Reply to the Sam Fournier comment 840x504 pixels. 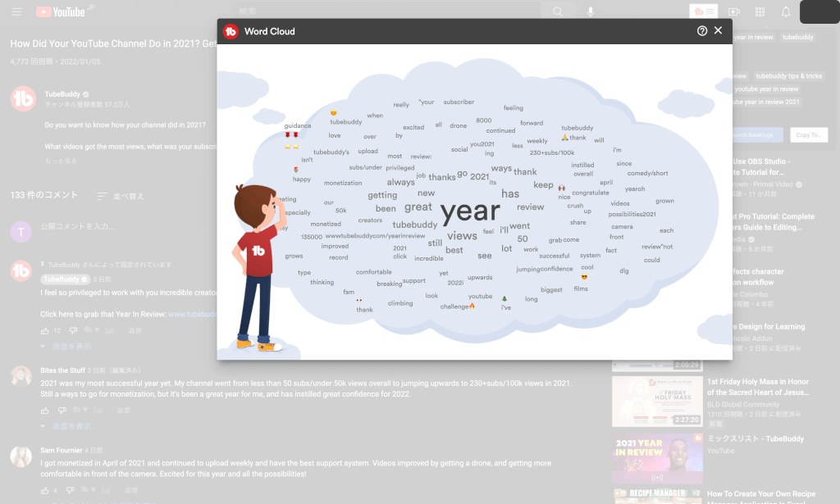pos(131,490)
